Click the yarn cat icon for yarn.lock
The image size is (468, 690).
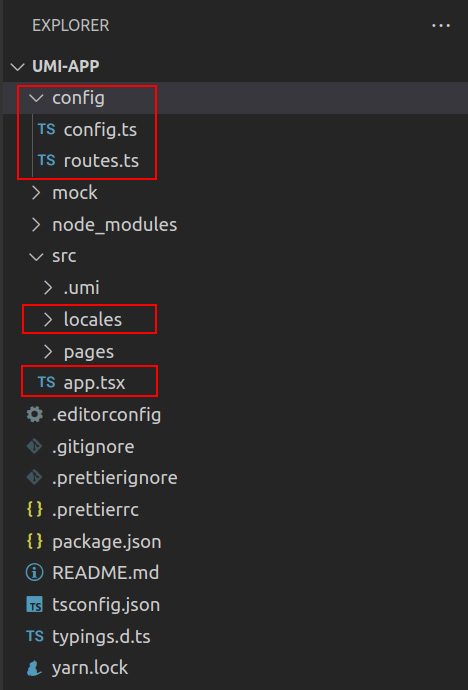click(35, 668)
